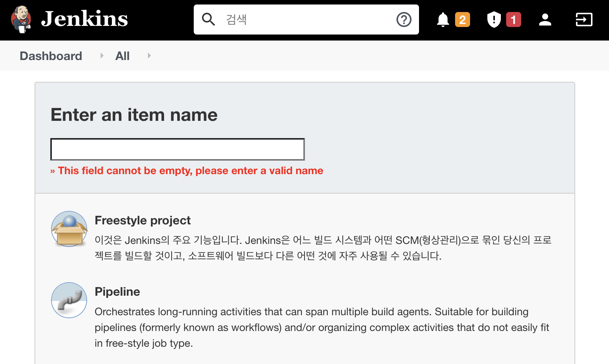
Task: Focus the 검색 search box
Action: (306, 20)
